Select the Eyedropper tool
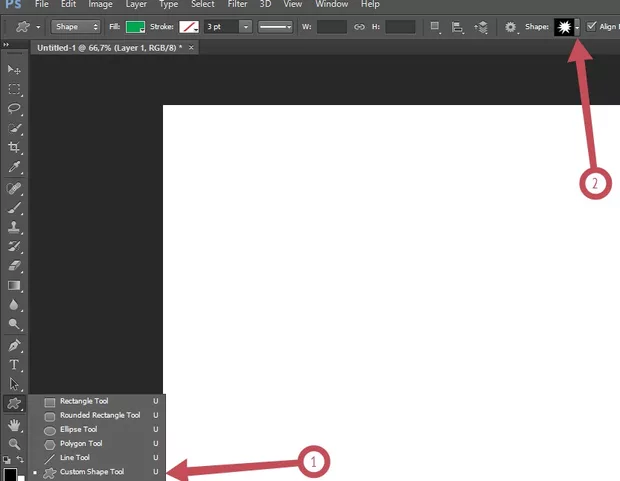The width and height of the screenshot is (620, 481). (x=15, y=167)
